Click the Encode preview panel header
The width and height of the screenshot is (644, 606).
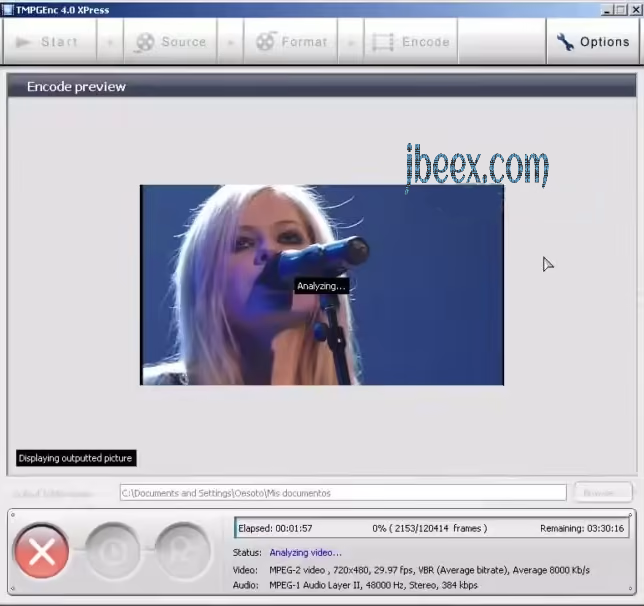coord(322,86)
